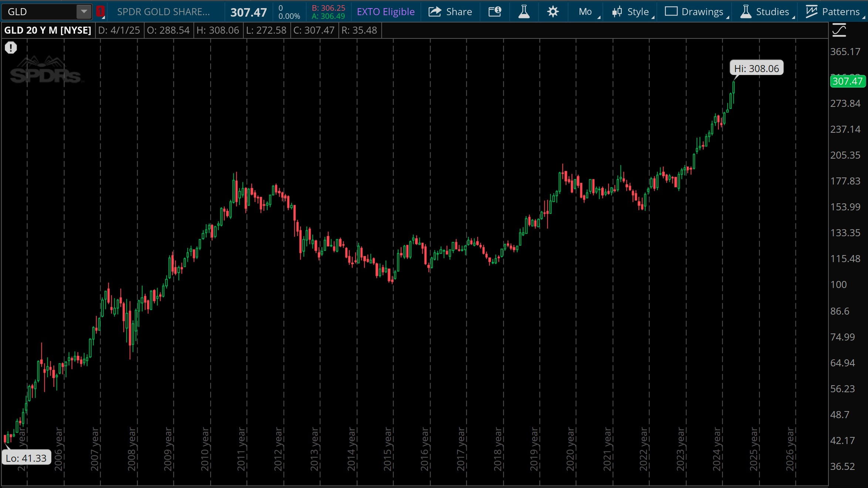Click the 86.6 price axis label

point(840,311)
